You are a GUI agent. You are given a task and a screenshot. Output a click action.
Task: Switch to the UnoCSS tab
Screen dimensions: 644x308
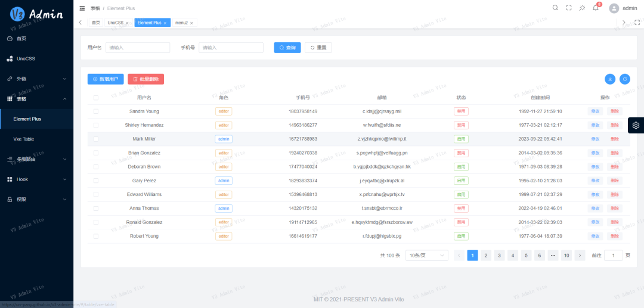[115, 23]
